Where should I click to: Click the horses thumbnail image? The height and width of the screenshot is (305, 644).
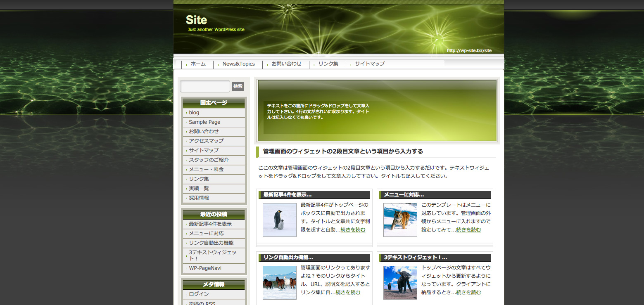point(280,283)
